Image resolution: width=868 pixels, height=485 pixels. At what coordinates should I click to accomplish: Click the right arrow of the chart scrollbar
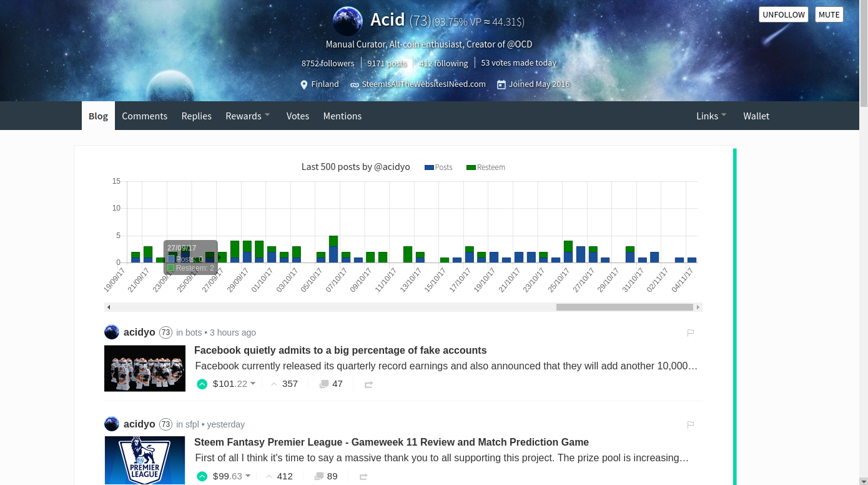[x=698, y=307]
